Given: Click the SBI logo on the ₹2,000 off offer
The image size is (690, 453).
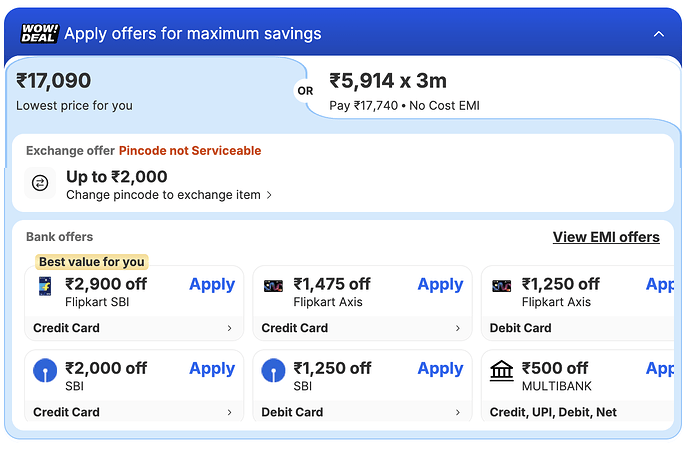Looking at the screenshot, I should (x=45, y=371).
